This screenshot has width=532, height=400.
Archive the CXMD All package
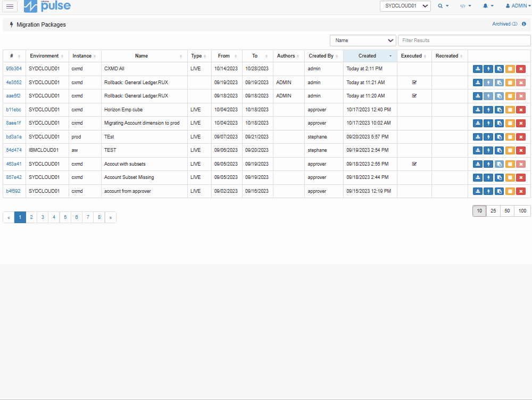click(x=510, y=69)
